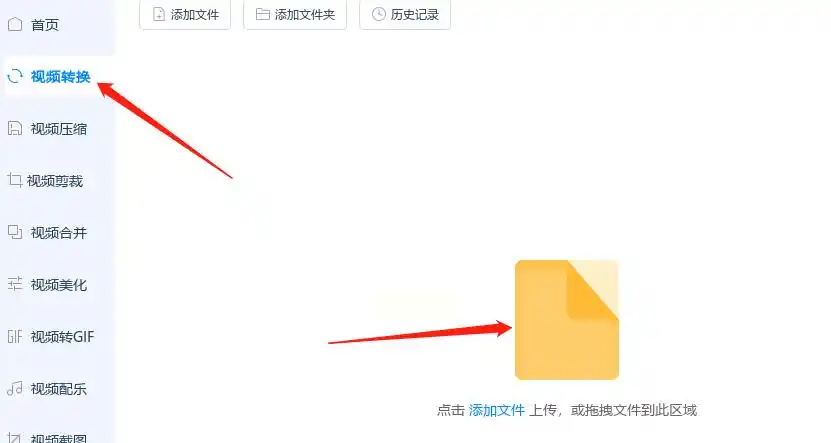Click the clock icon on 历史记录

tap(378, 14)
